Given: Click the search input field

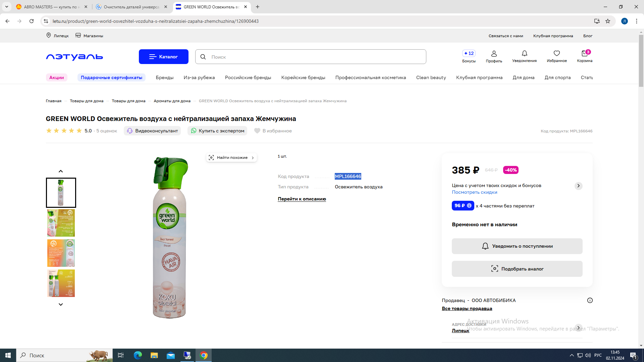Looking at the screenshot, I should pos(311,57).
